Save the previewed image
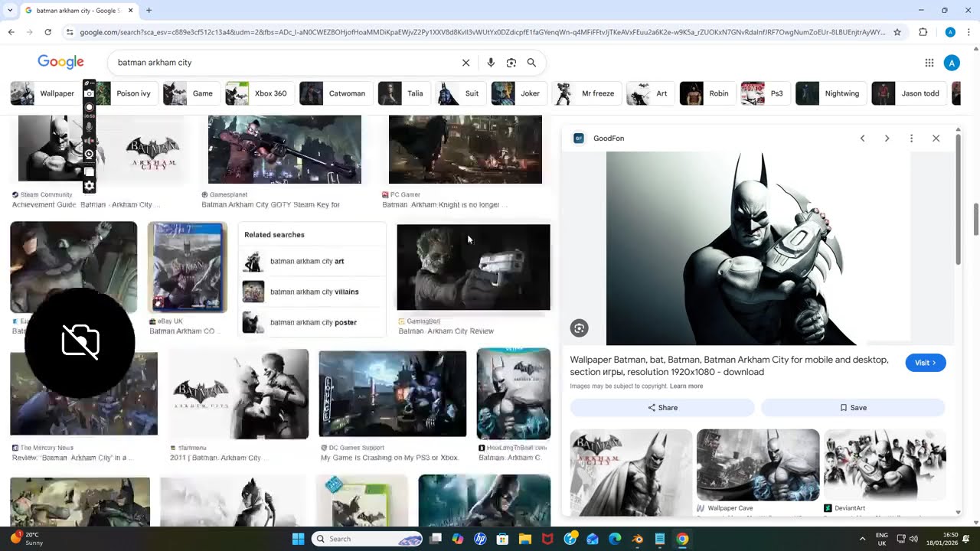Viewport: 980px width, 551px height. [854, 408]
